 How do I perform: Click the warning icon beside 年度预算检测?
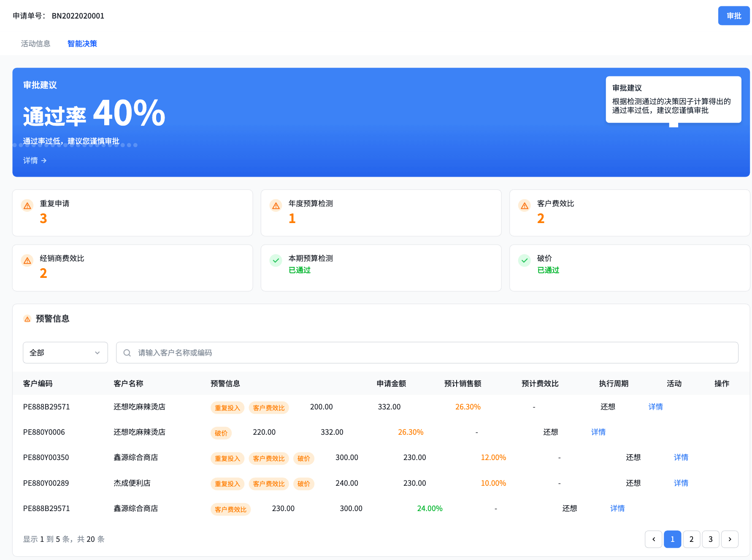point(276,206)
